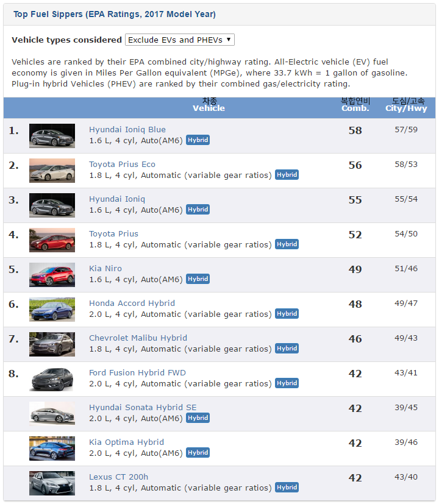Viewport: 439px width, 504px height.
Task: Click the Hybrid badge on Chevrolet Malibu row
Action: point(287,349)
